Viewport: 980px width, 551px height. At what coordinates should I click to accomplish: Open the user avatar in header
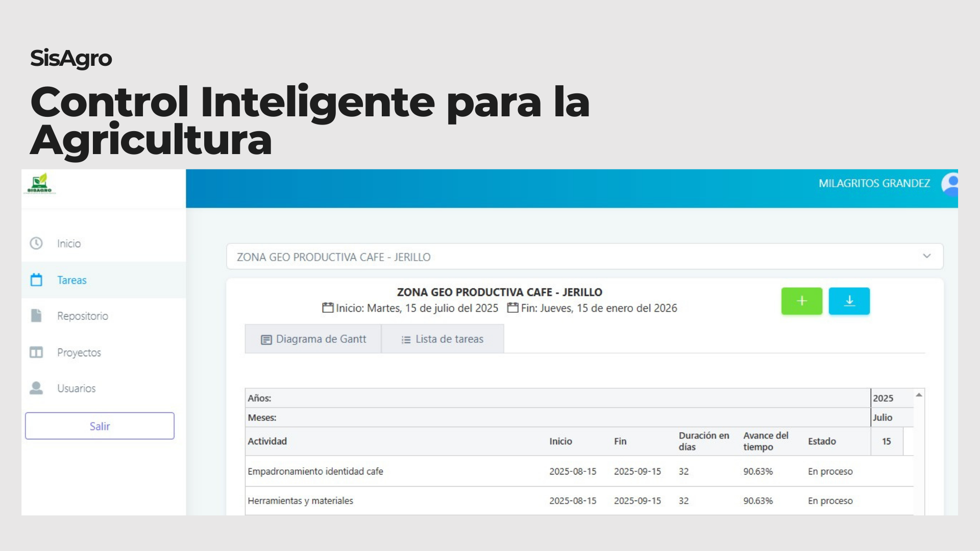[950, 184]
